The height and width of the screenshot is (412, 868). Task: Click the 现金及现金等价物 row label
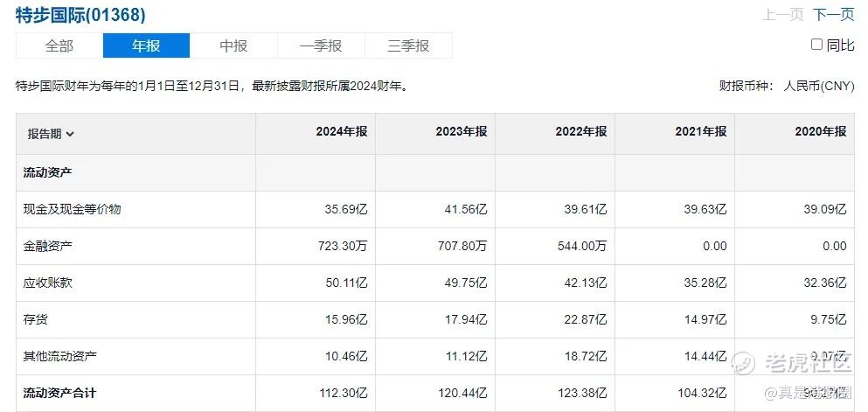[72, 209]
